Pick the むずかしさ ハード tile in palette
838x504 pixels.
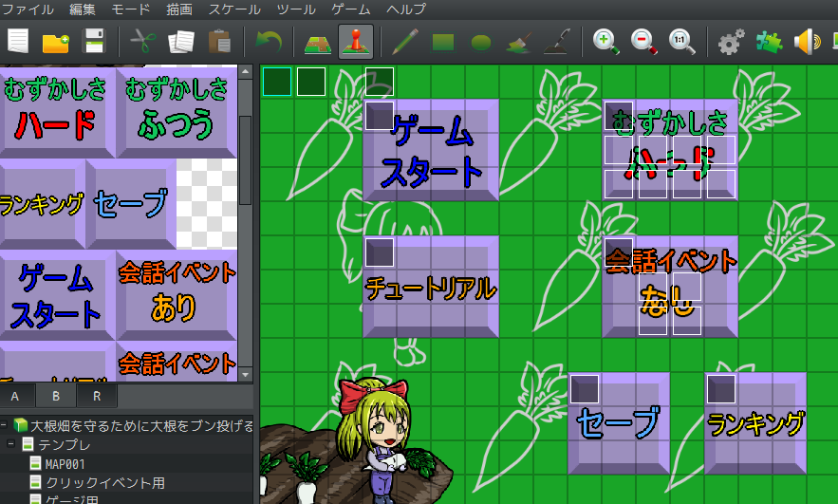coord(57,112)
